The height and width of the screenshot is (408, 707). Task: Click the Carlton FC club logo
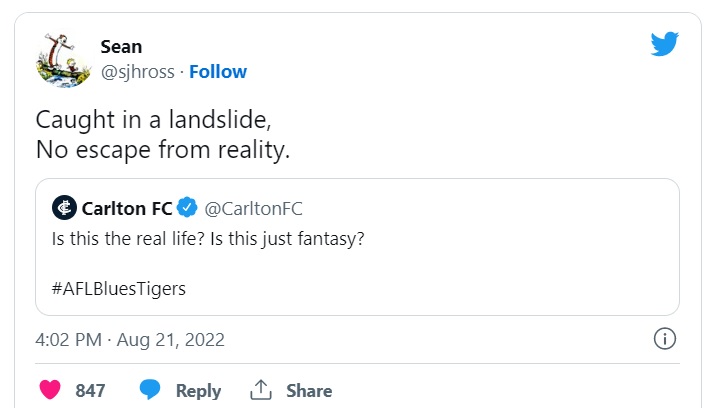pyautogui.click(x=65, y=208)
